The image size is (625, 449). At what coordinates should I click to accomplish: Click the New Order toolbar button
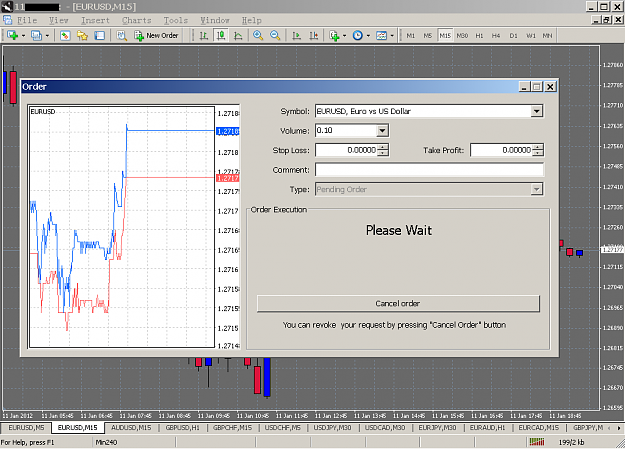pos(156,35)
